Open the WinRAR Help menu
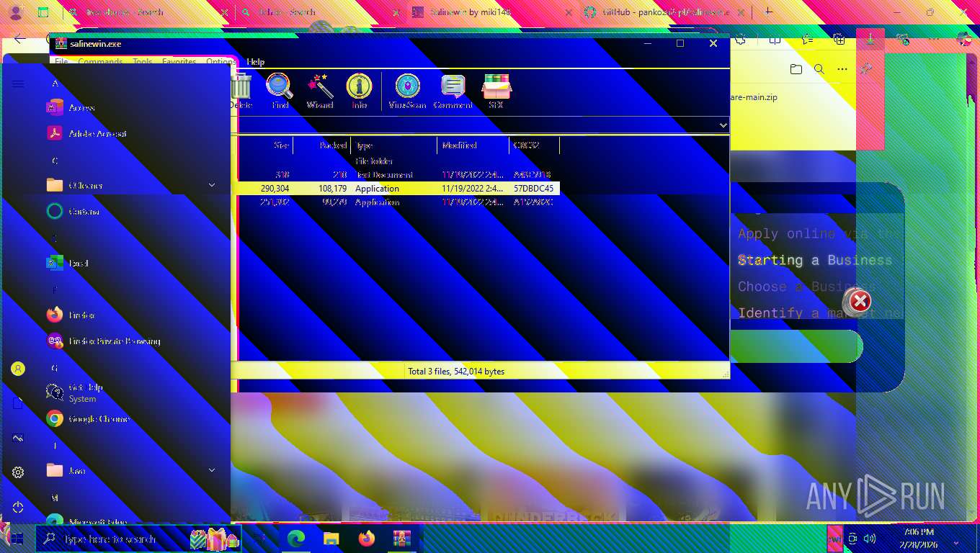The image size is (980, 553). pyautogui.click(x=256, y=62)
